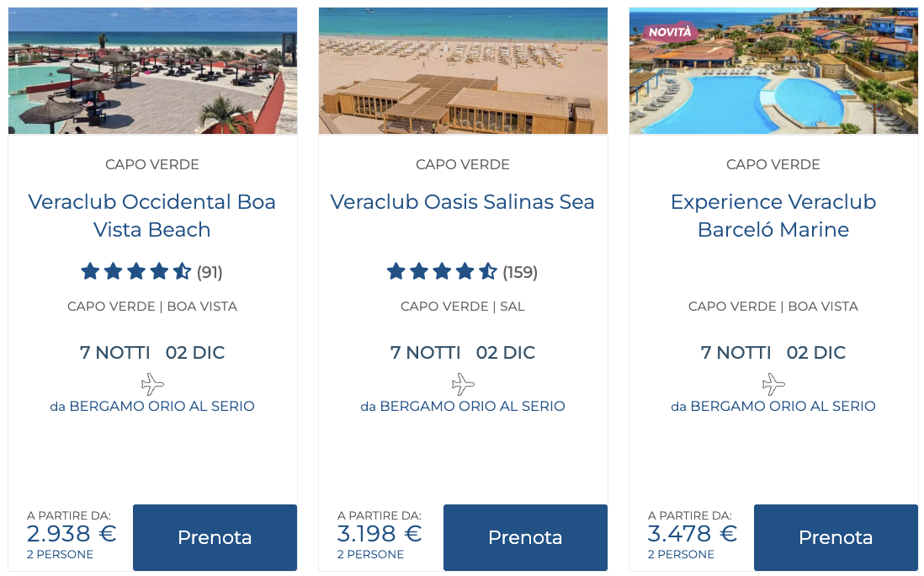Screen dimensions: 924x576
Task: Open the (159) reviews count
Action: tap(520, 272)
